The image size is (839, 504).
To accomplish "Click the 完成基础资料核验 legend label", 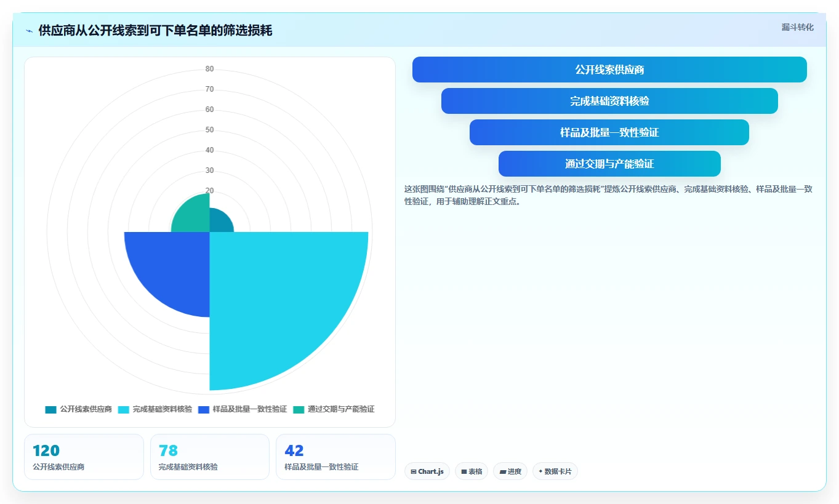I will (162, 409).
